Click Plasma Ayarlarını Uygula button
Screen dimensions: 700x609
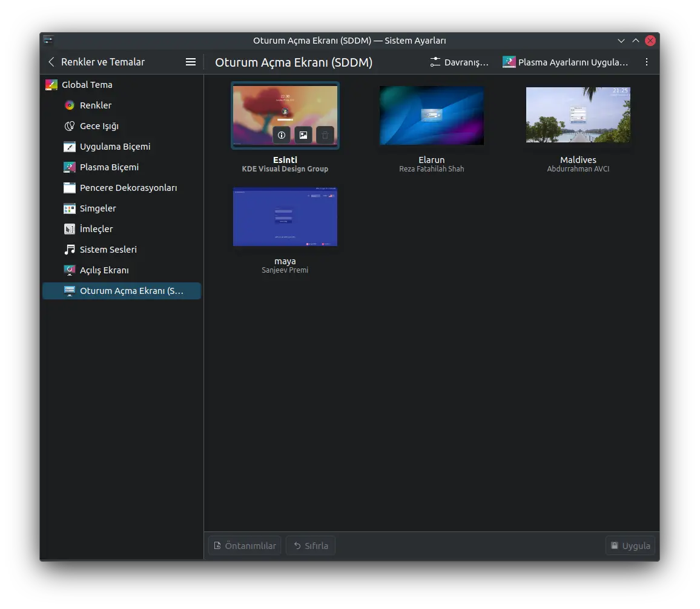pos(565,62)
